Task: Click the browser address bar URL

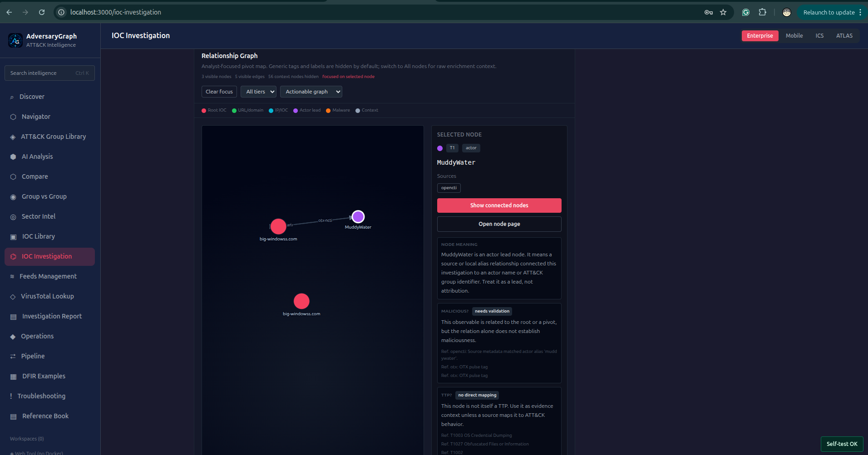Action: click(115, 12)
